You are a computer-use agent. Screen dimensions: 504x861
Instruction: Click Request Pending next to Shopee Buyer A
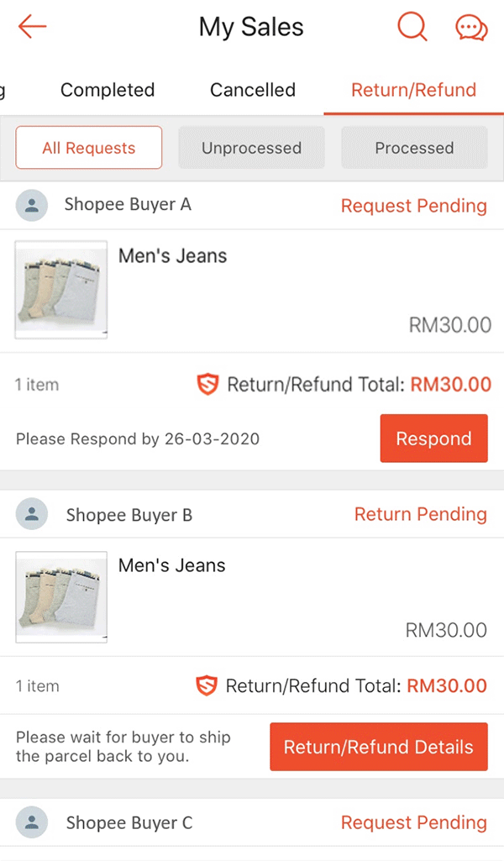[x=414, y=205]
